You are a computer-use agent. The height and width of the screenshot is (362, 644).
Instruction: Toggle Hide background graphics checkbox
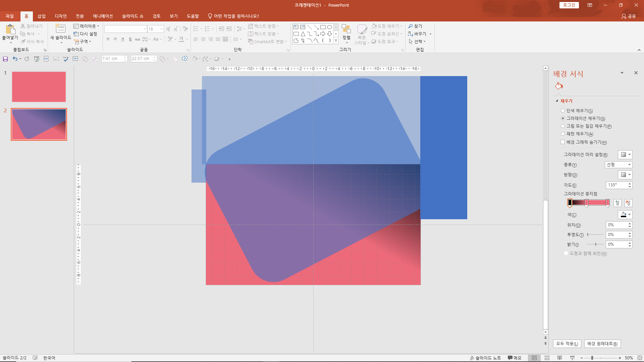click(563, 142)
